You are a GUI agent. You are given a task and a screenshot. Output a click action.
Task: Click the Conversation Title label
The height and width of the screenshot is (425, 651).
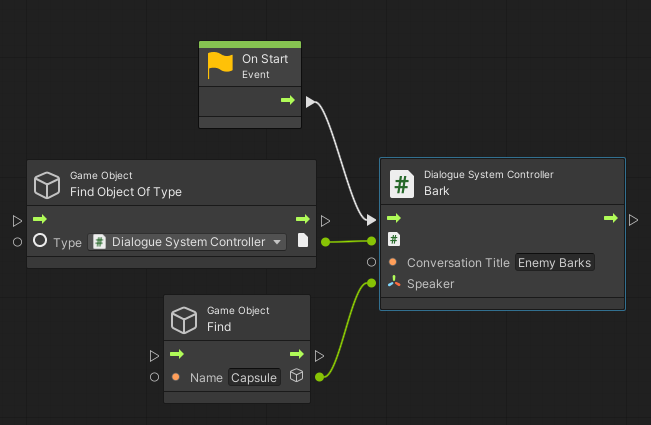pos(458,263)
